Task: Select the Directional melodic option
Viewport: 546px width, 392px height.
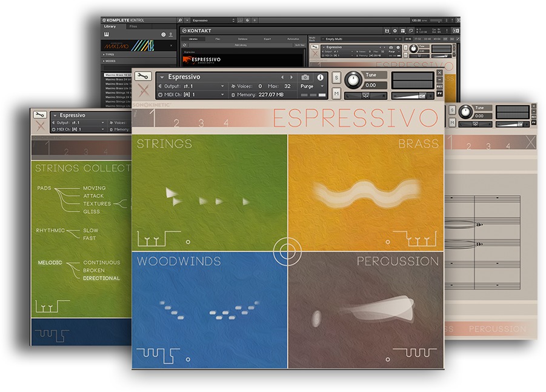Action: point(101,278)
